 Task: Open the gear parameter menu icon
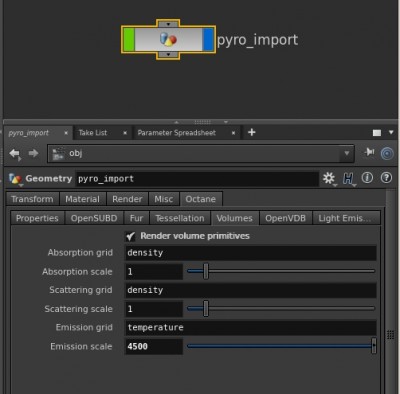(x=329, y=178)
